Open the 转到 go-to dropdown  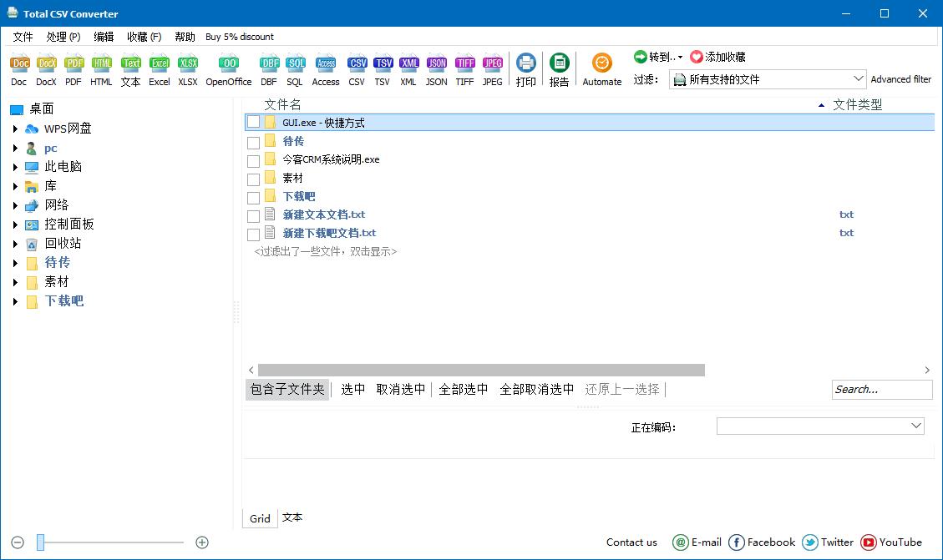(658, 57)
